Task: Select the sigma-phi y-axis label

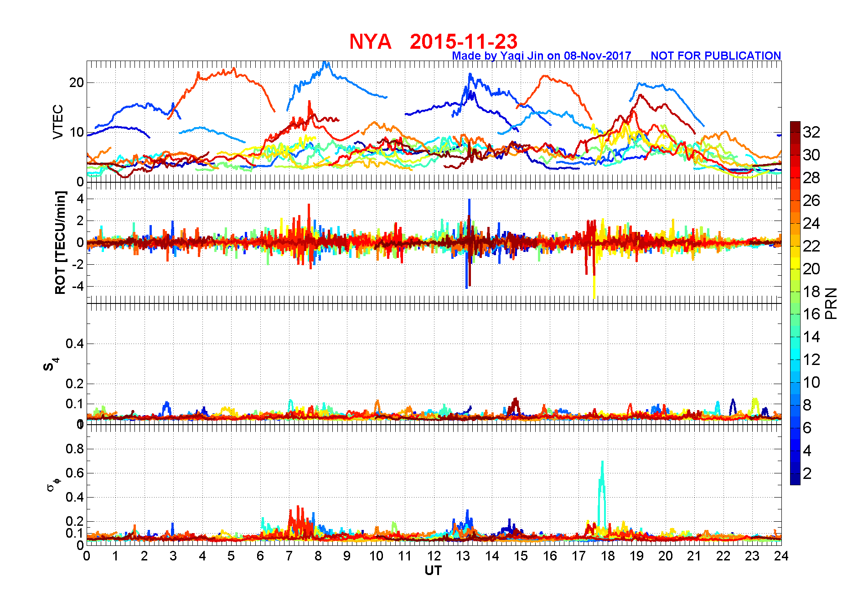Action: (53, 484)
